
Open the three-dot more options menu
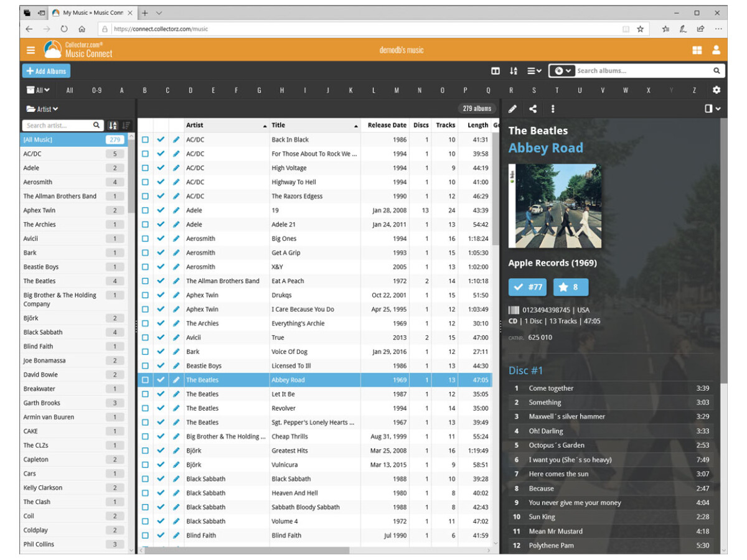point(553,109)
